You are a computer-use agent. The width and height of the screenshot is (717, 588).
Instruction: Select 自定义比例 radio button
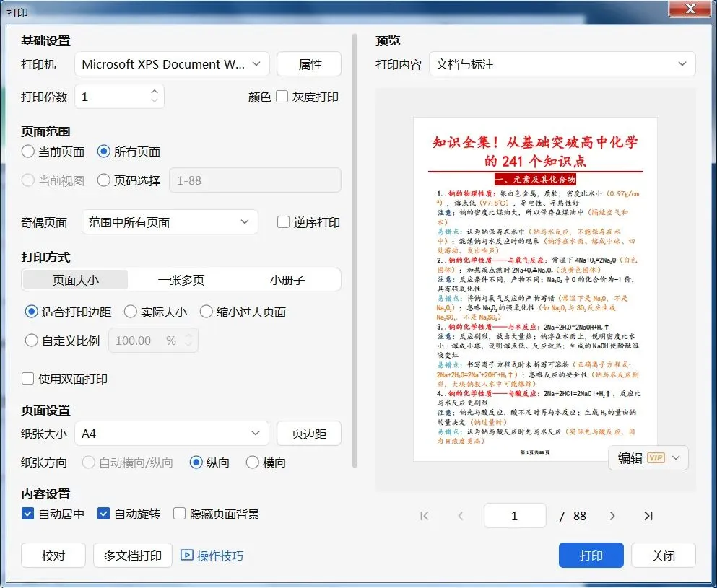point(31,341)
